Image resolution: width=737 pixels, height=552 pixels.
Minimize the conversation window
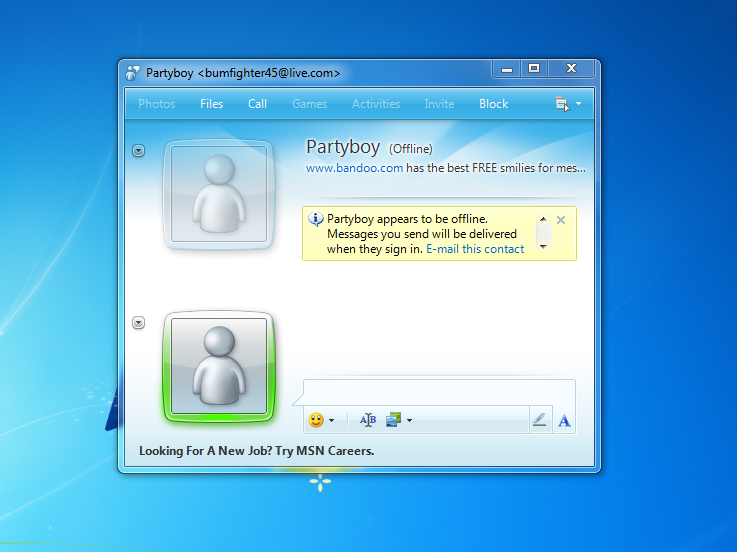506,69
